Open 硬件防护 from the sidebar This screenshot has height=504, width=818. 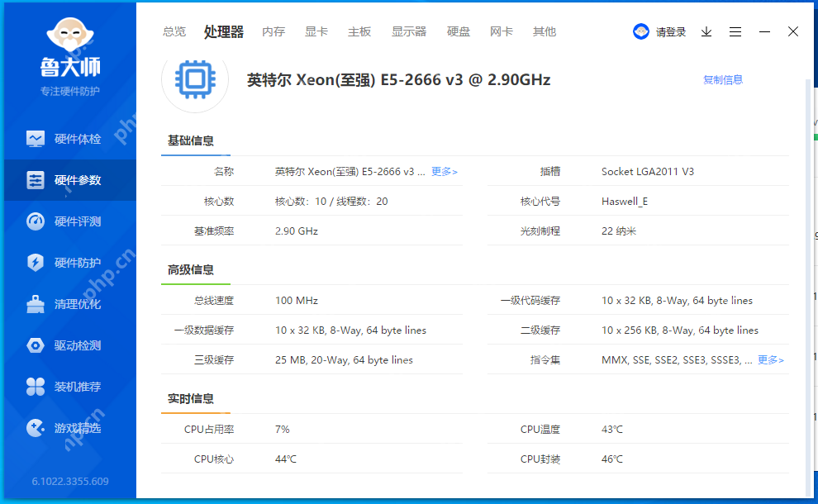pyautogui.click(x=69, y=262)
